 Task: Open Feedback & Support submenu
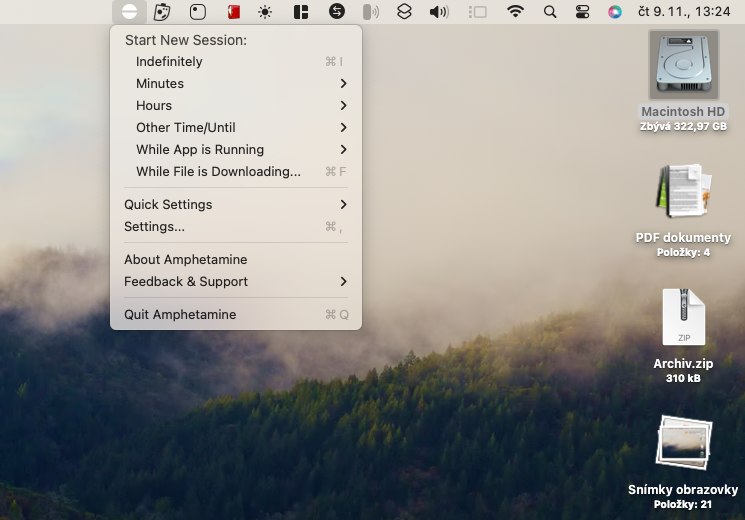click(236, 282)
